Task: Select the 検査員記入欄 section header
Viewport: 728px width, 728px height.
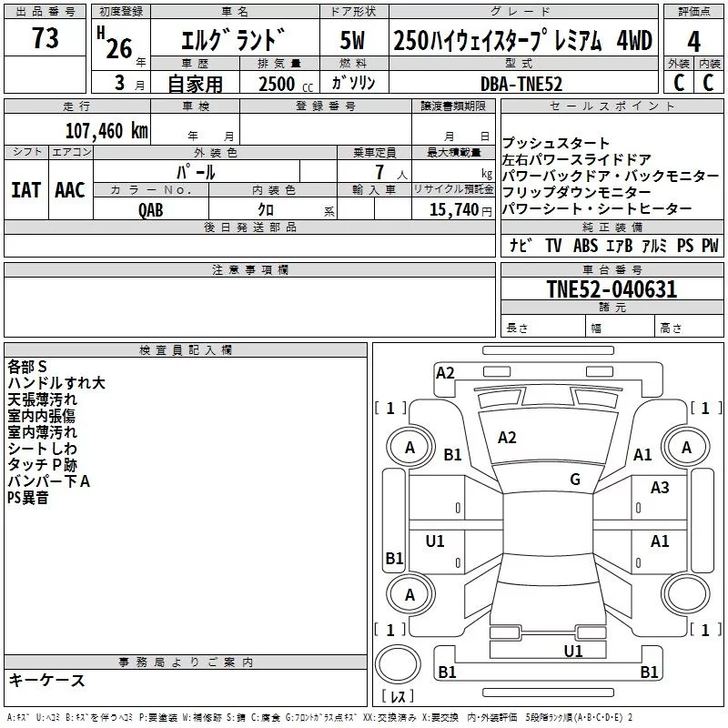Action: (x=186, y=350)
